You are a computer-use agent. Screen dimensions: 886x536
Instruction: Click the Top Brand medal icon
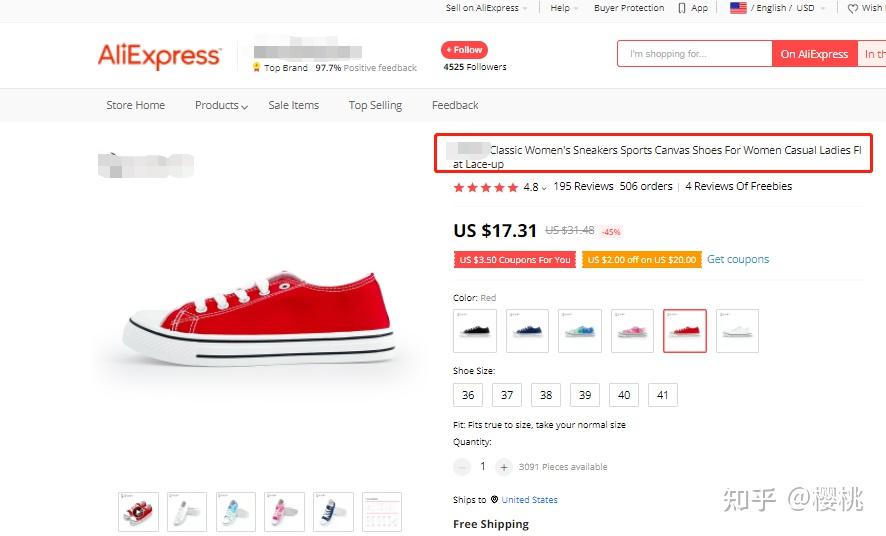tap(257, 67)
